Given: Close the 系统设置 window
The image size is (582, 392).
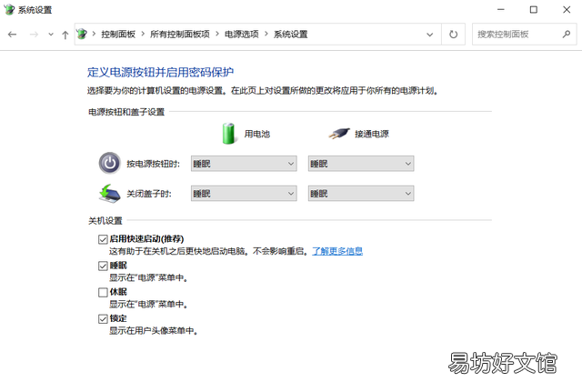Looking at the screenshot, I should [x=567, y=10].
